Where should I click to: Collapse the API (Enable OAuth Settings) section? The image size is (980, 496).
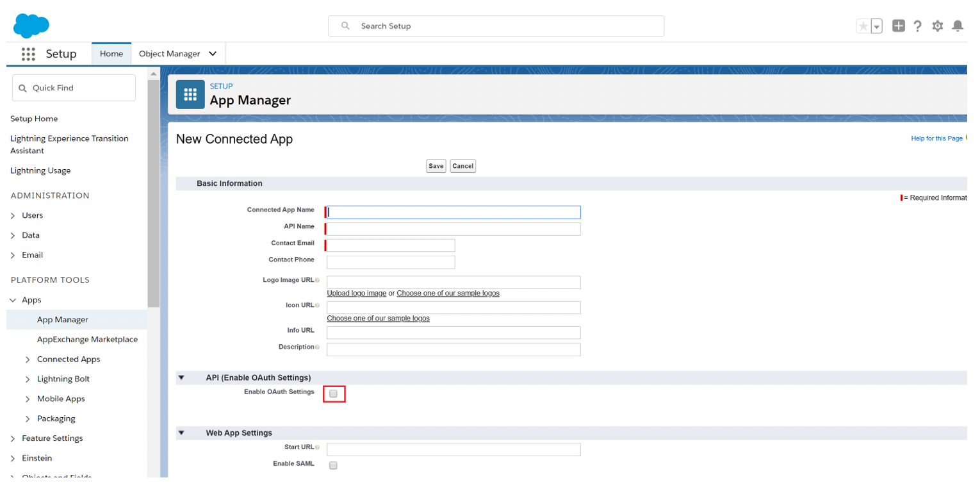(x=181, y=377)
